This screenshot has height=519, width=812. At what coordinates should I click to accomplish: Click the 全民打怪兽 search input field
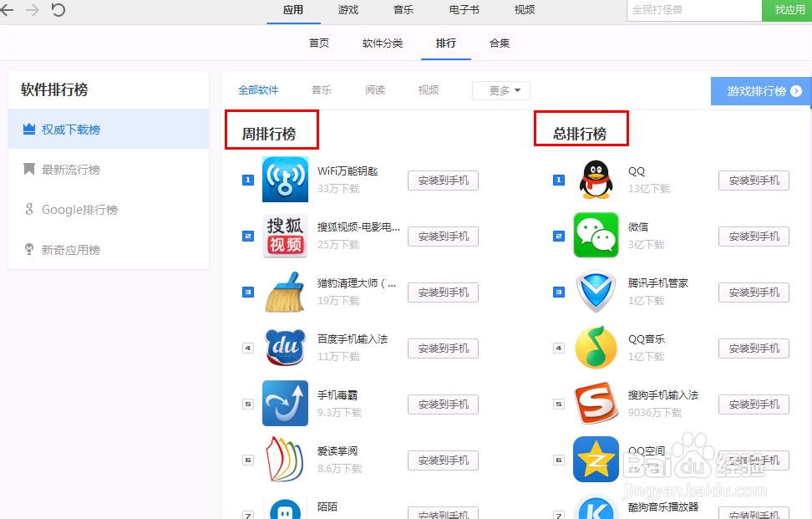click(692, 10)
